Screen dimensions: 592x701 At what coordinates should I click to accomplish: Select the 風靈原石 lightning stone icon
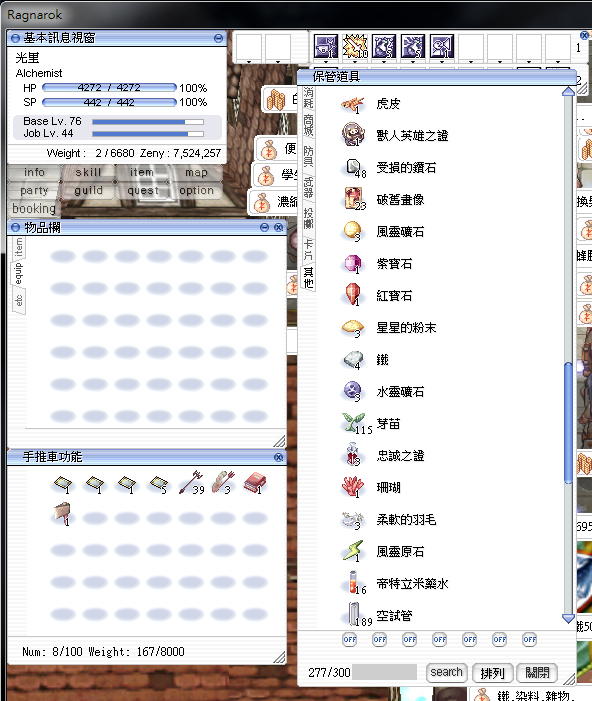pos(352,551)
